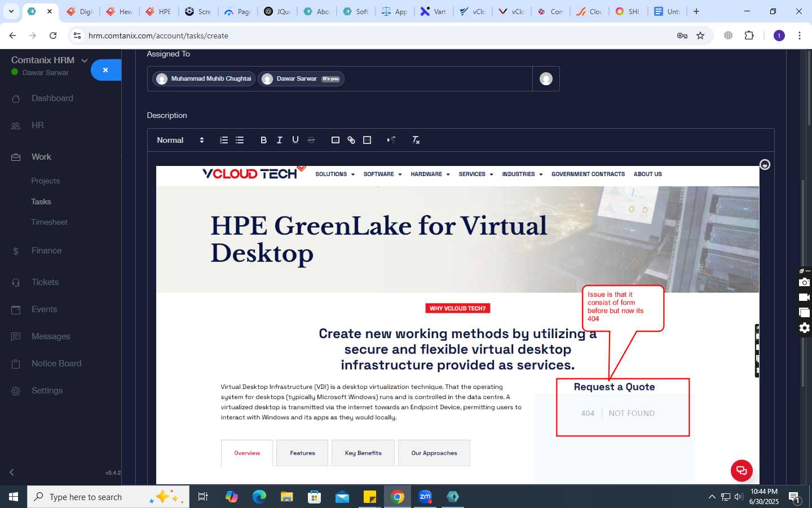Image resolution: width=812 pixels, height=508 pixels.
Task: Switch to the HPE browser tab
Action: (x=160, y=11)
